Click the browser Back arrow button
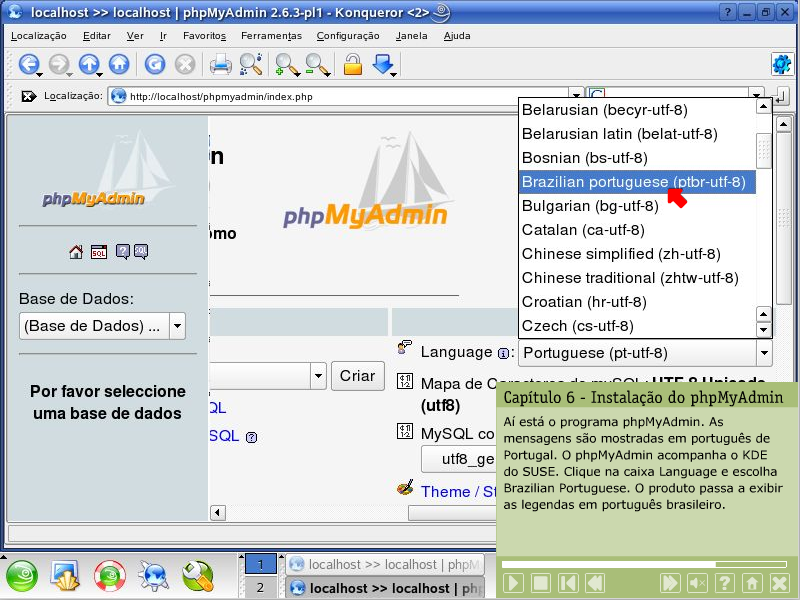800x600 pixels. pos(28,65)
